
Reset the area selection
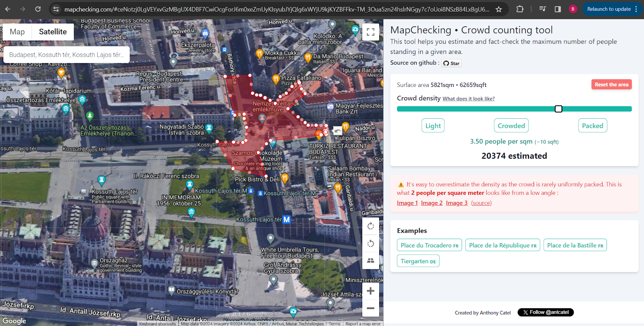coord(611,85)
